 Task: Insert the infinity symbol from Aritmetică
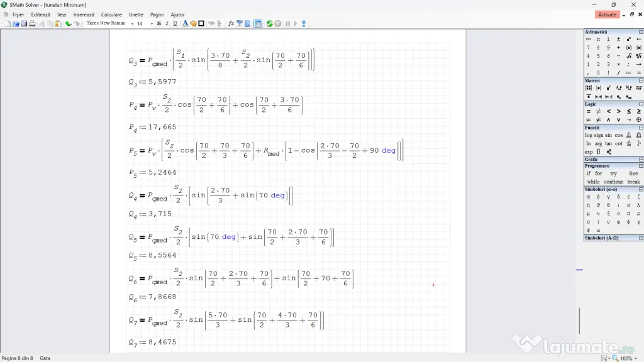[x=588, y=39]
